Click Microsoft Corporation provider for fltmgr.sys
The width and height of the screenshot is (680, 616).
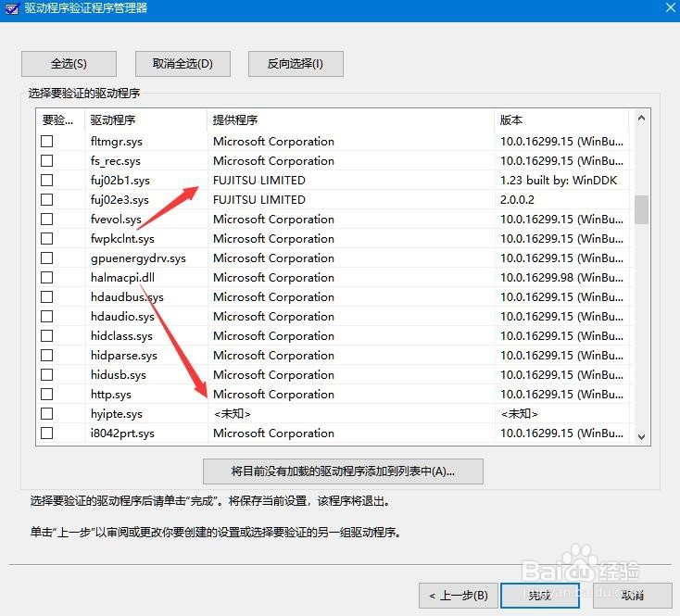[273, 142]
